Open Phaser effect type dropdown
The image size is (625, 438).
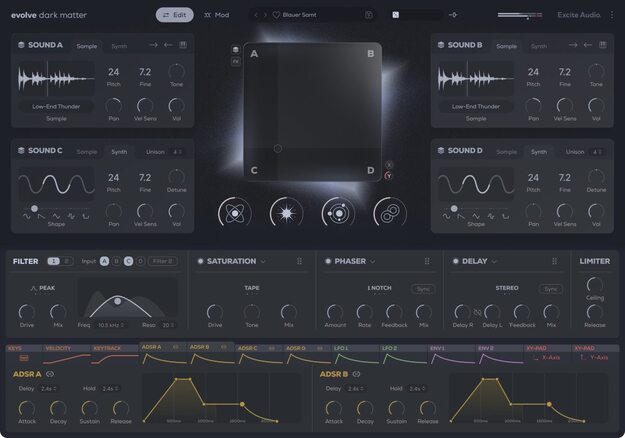pyautogui.click(x=373, y=261)
